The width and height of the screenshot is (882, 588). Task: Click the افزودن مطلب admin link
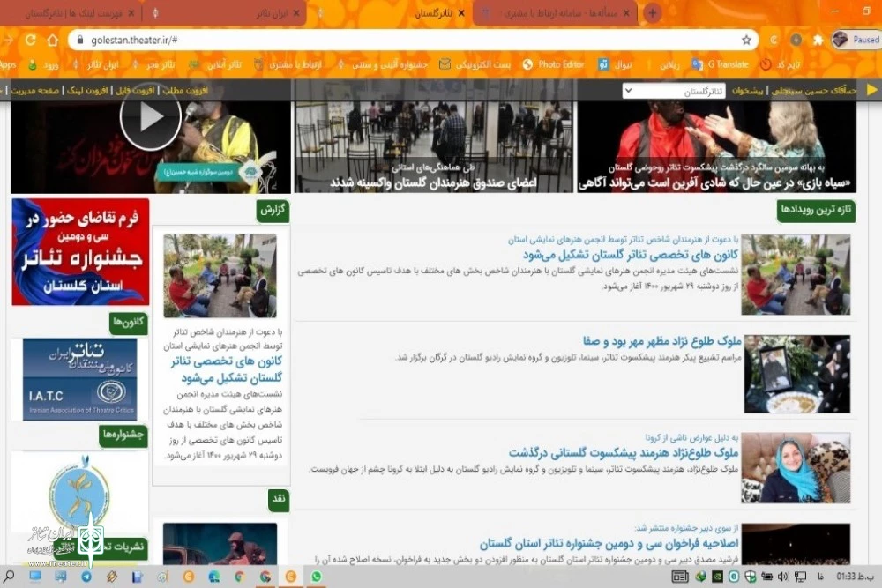pyautogui.click(x=185, y=91)
